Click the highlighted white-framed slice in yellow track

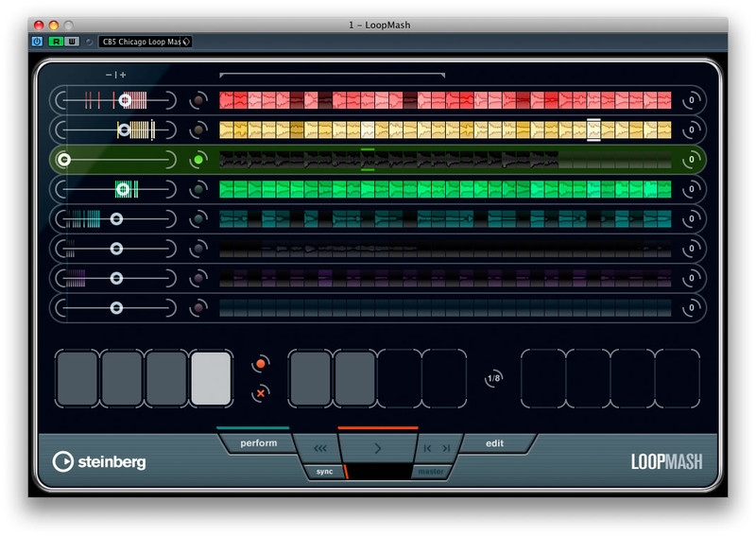[x=593, y=130]
